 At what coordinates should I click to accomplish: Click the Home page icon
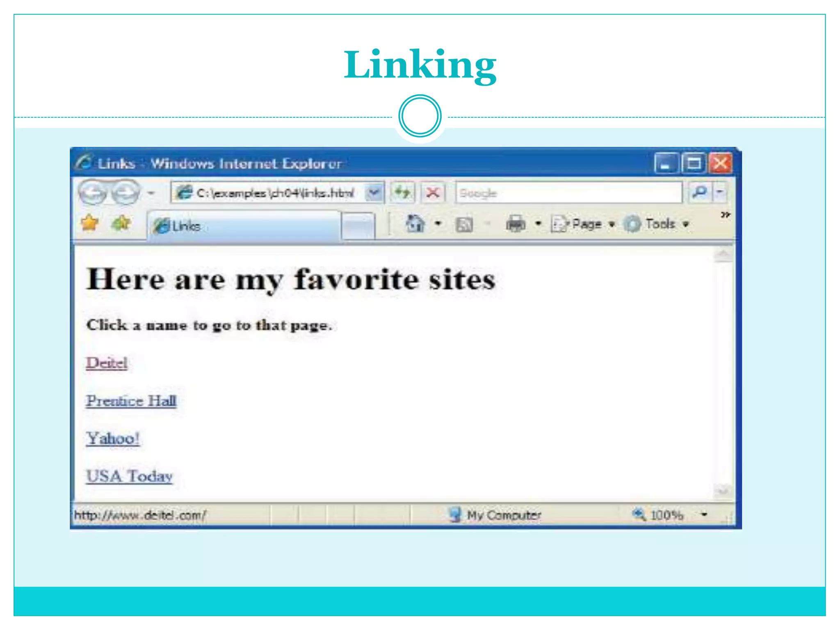tap(415, 224)
